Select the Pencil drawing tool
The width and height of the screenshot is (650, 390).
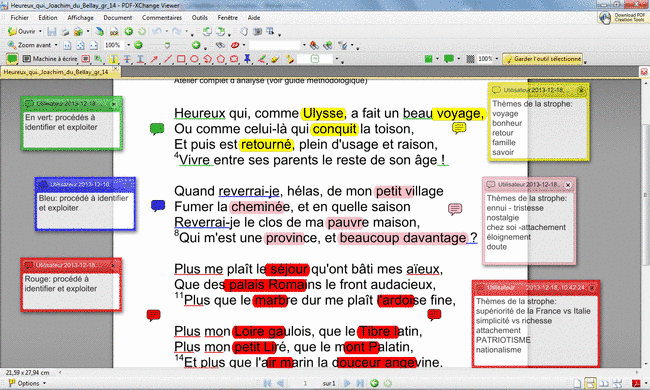point(262,59)
